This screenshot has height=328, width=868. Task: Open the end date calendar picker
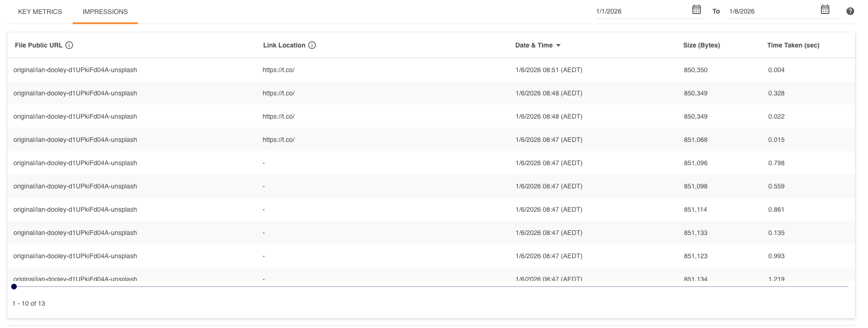pyautogui.click(x=825, y=10)
